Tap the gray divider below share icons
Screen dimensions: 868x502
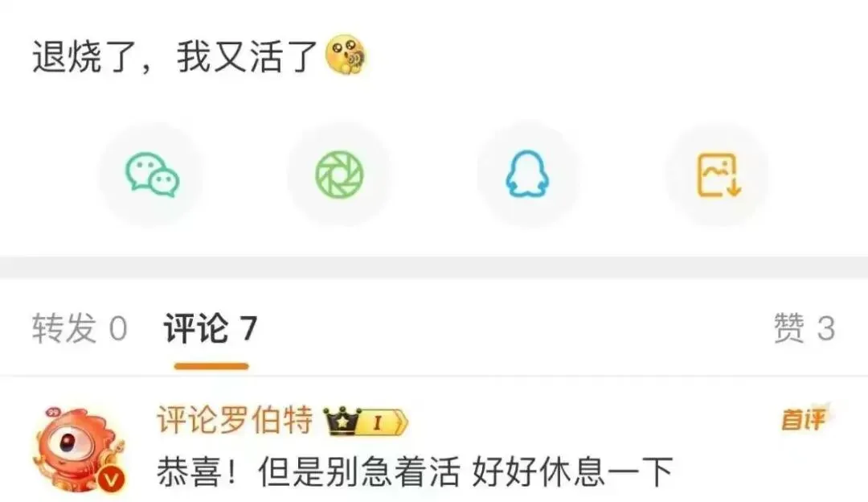434,267
